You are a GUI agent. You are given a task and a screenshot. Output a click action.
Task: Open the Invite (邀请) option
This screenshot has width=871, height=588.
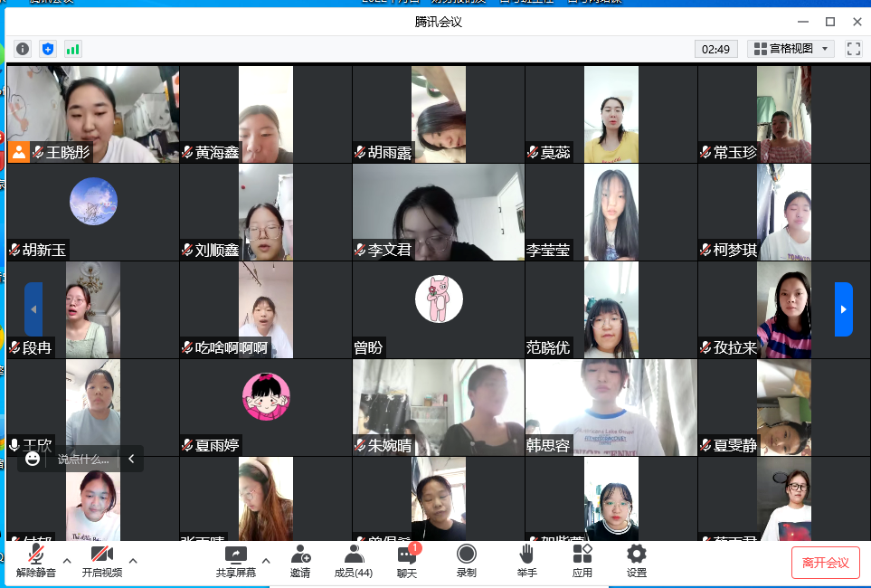[300, 561]
